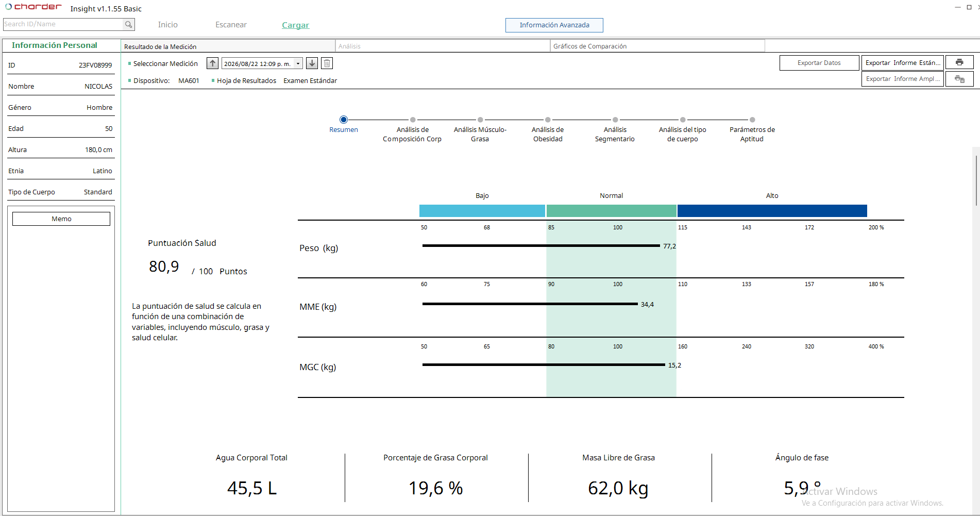This screenshot has width=980, height=516.
Task: Click the light blue Bajo range bar
Action: [x=482, y=211]
